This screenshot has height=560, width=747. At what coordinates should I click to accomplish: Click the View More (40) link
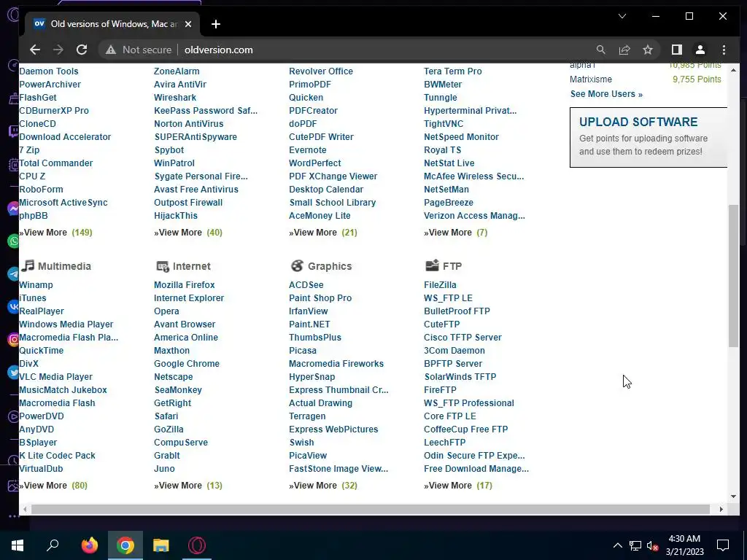pos(188,233)
